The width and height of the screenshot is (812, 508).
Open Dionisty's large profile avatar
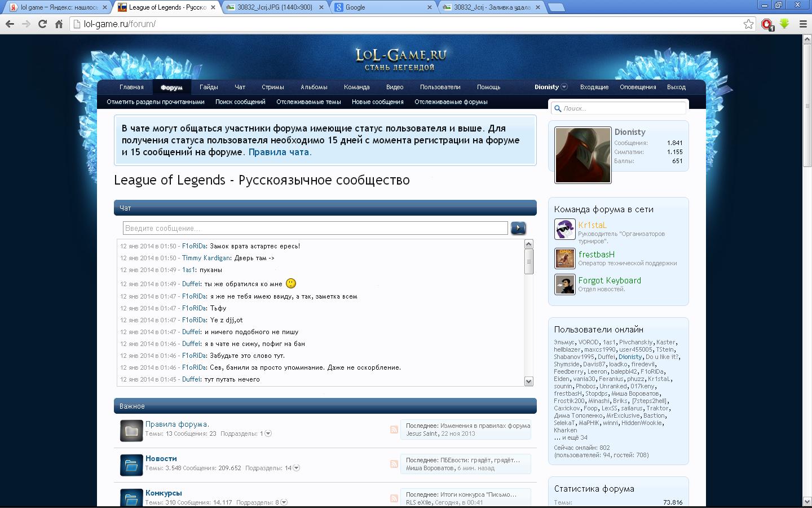[x=583, y=155]
